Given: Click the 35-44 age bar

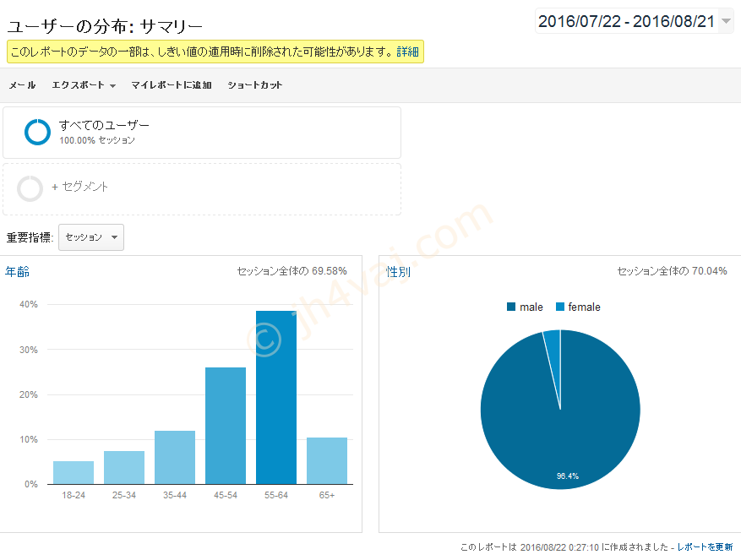Looking at the screenshot, I should (175, 458).
